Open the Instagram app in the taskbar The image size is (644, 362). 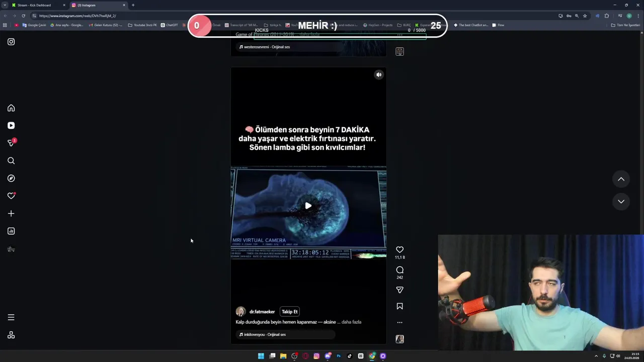pyautogui.click(x=316, y=356)
